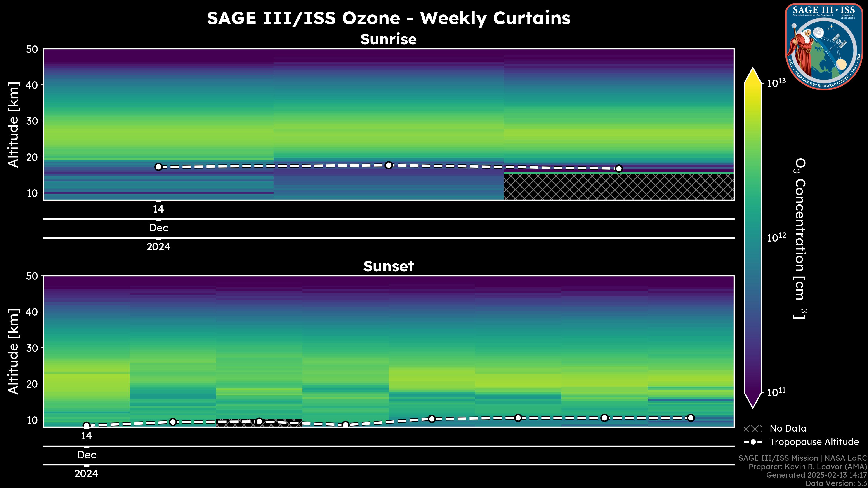Click the Sunrise panel title

(389, 39)
